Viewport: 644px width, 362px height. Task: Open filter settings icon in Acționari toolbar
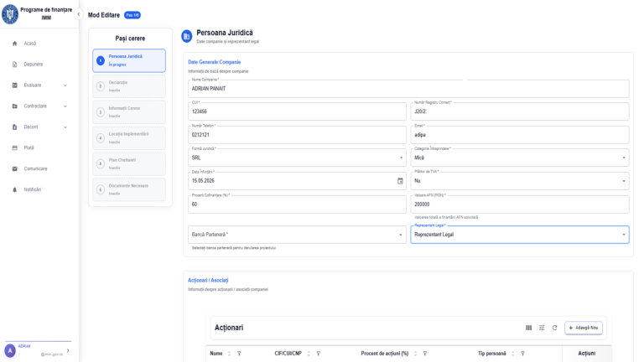(542, 328)
